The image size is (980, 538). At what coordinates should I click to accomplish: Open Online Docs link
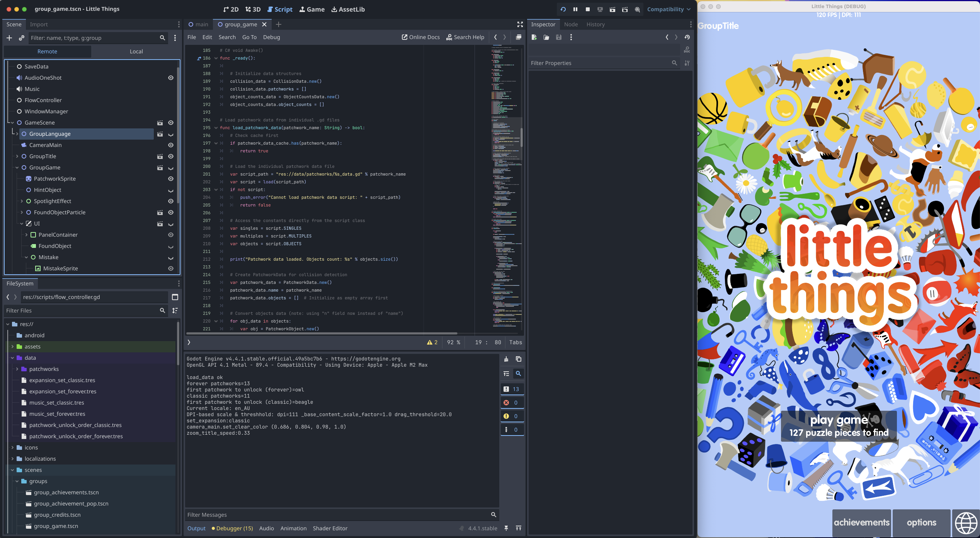[420, 37]
